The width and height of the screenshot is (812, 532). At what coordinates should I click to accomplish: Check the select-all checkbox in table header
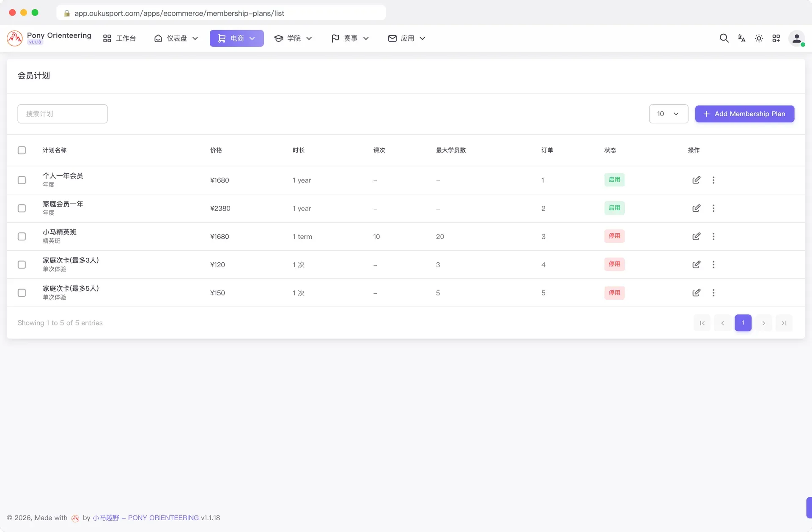[22, 150]
